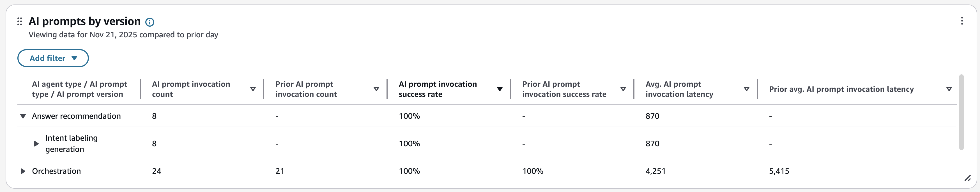
Task: Click the info icon next to the widget title
Action: (x=149, y=22)
